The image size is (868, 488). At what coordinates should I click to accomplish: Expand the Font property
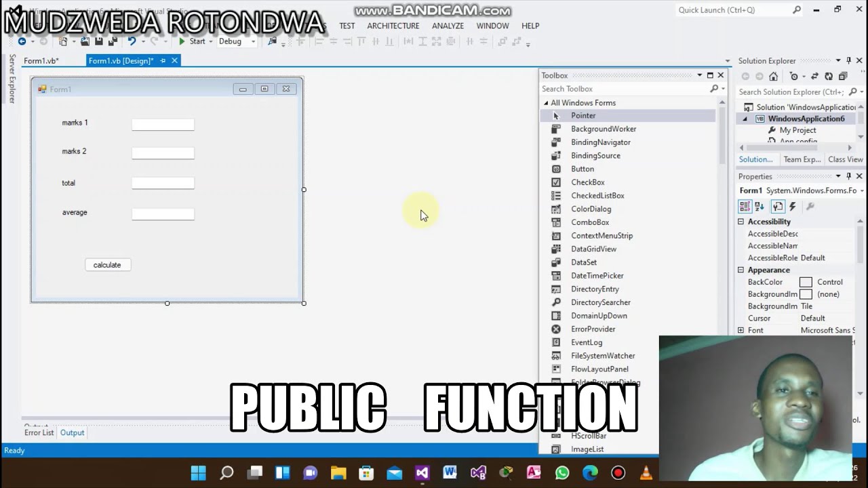(741, 330)
